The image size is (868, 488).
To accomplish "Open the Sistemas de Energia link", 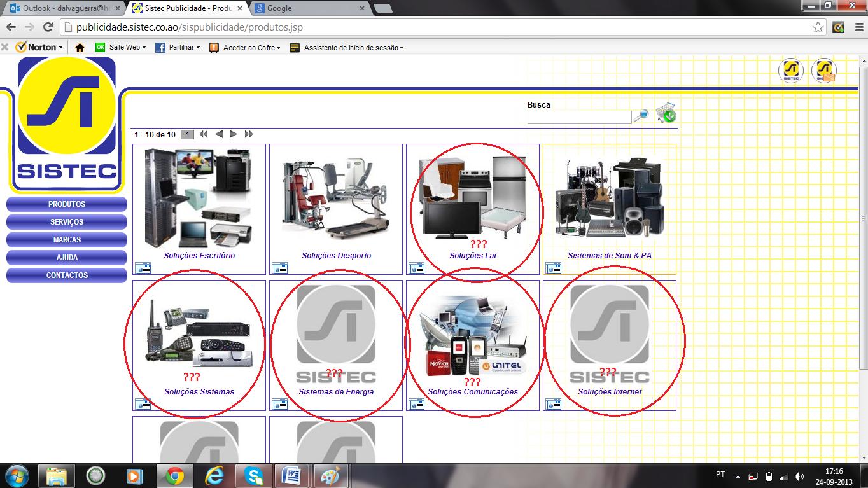I will (x=336, y=392).
